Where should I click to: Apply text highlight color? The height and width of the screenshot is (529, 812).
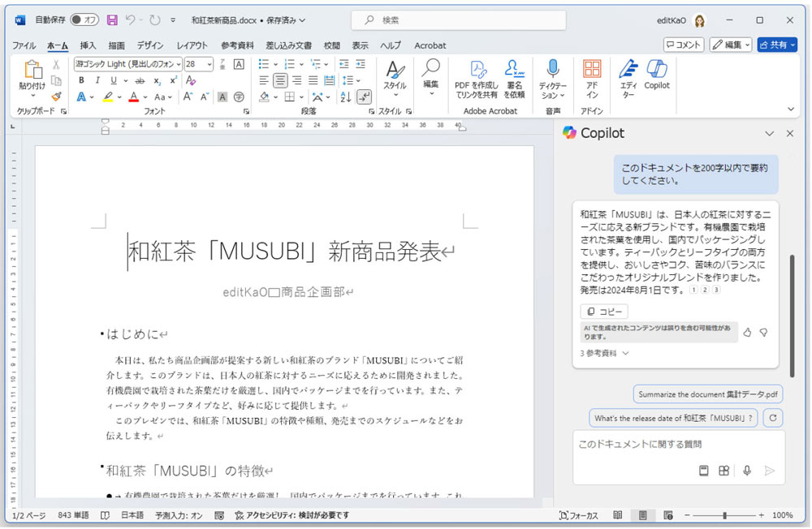[x=110, y=97]
